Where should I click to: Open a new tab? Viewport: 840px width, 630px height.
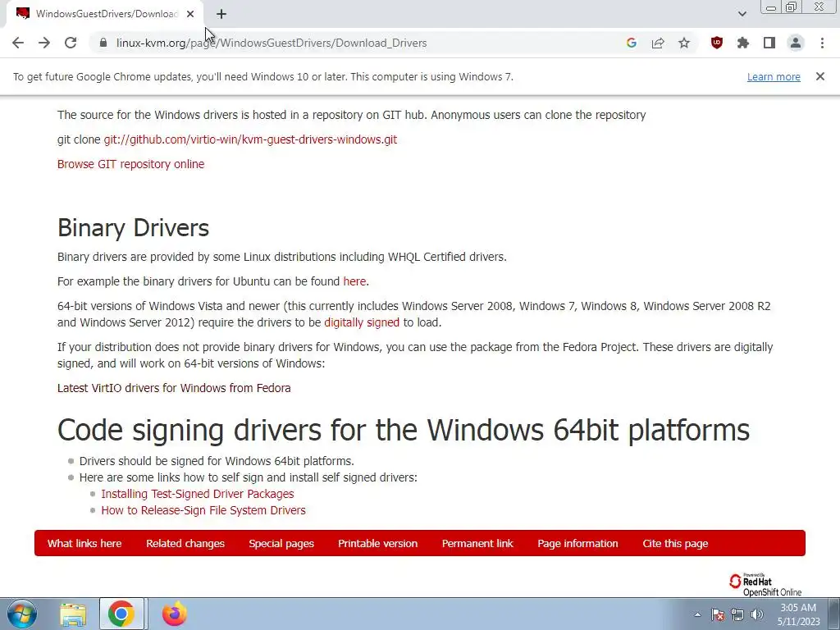tap(221, 14)
